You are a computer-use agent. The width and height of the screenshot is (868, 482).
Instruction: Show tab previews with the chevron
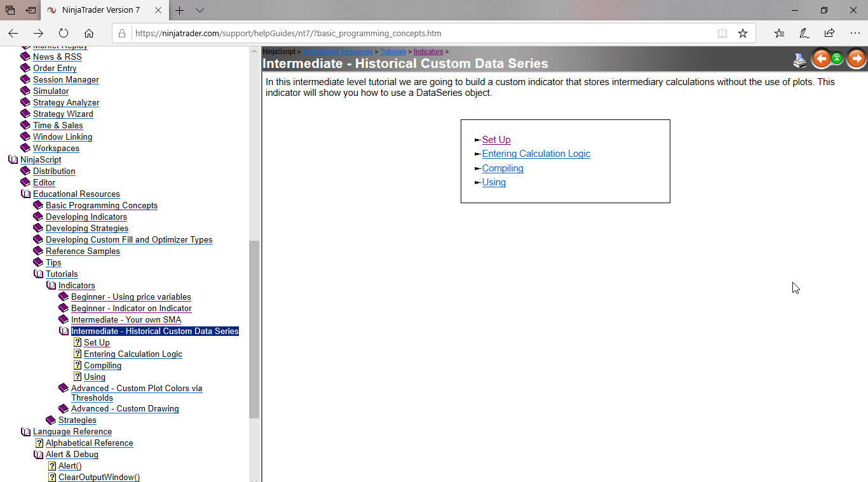click(x=200, y=10)
